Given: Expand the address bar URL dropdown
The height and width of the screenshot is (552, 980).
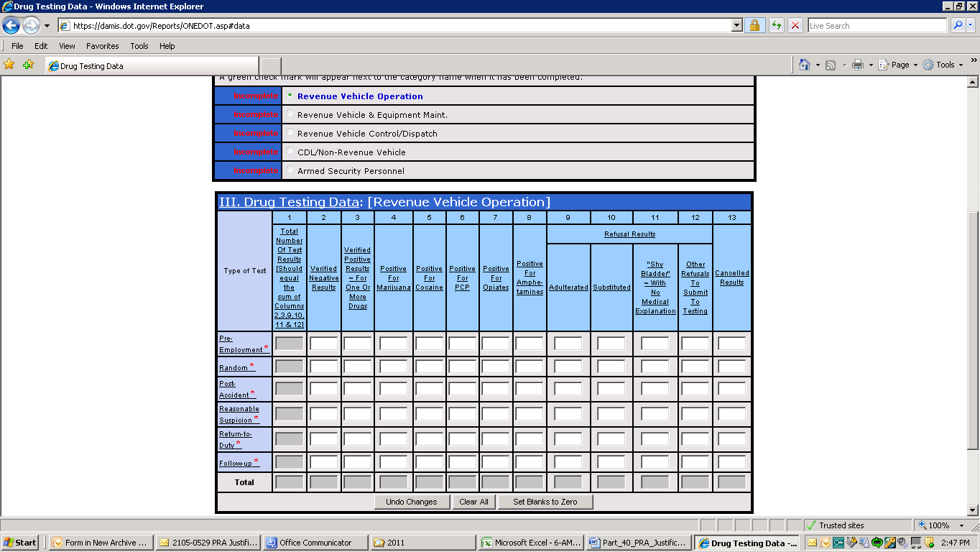Looking at the screenshot, I should point(736,26).
